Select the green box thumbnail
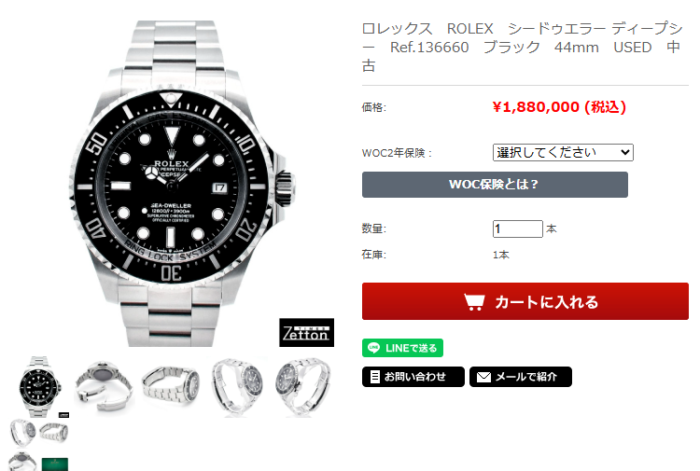This screenshot has width=700, height=471. [x=55, y=464]
